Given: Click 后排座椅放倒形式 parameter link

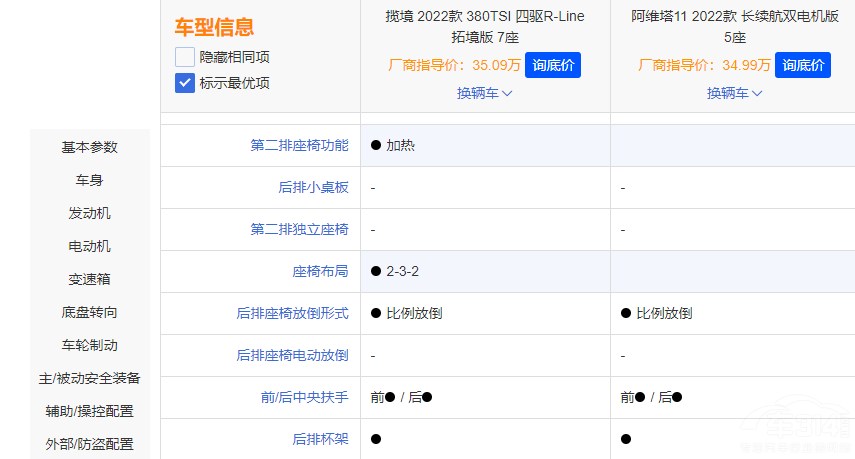Looking at the screenshot, I should pos(292,313).
